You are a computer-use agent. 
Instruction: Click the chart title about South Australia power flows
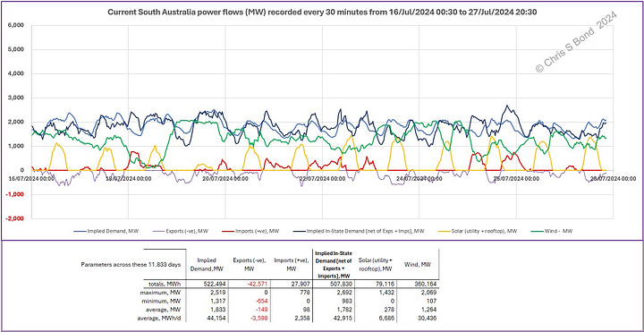[x=322, y=13]
